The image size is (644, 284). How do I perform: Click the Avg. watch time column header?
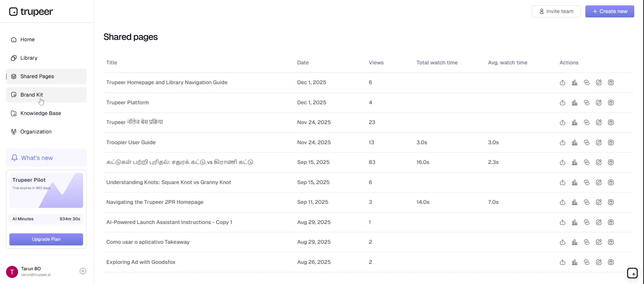tap(507, 63)
